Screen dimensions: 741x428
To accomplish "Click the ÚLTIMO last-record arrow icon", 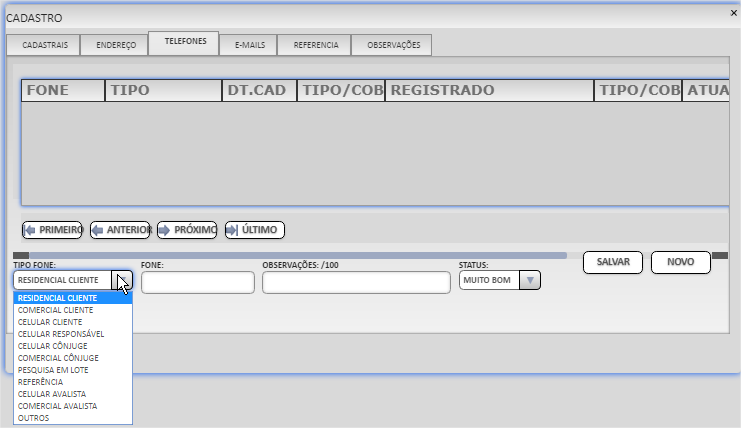I will [x=233, y=230].
